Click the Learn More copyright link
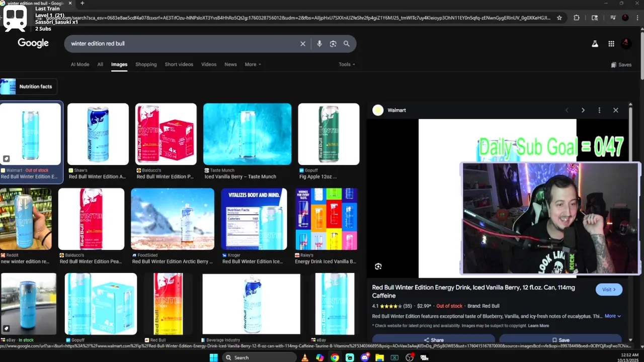644x362 pixels. [538, 326]
